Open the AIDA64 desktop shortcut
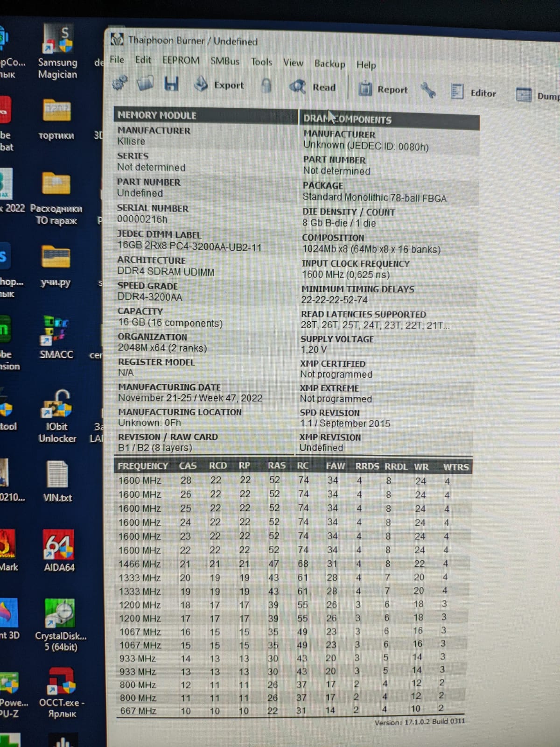Viewport: 560px width, 747px height. [x=58, y=551]
